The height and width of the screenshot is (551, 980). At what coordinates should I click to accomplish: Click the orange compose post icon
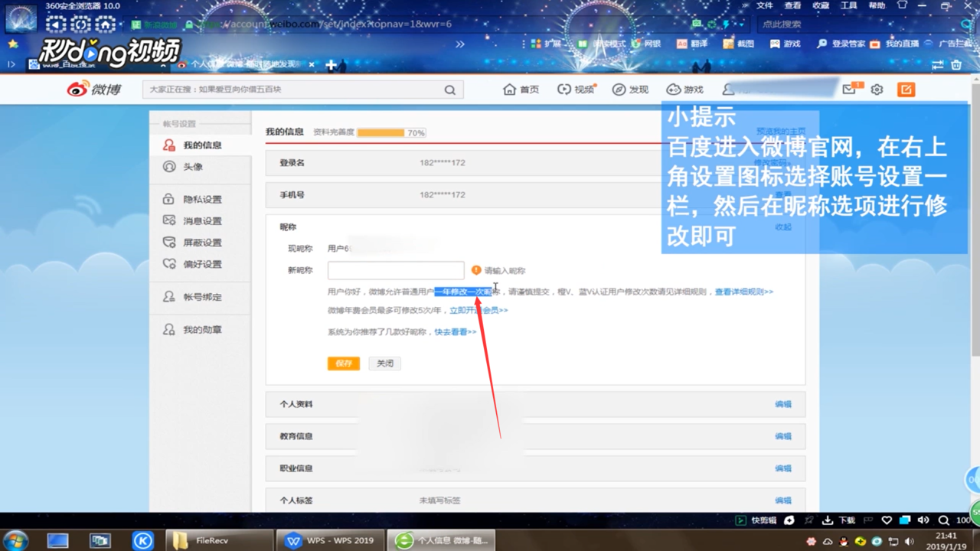906,90
